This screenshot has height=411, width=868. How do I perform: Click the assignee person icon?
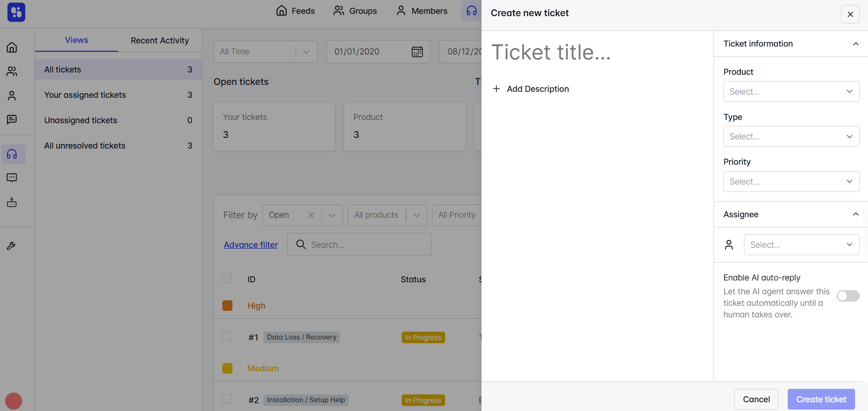click(x=729, y=245)
